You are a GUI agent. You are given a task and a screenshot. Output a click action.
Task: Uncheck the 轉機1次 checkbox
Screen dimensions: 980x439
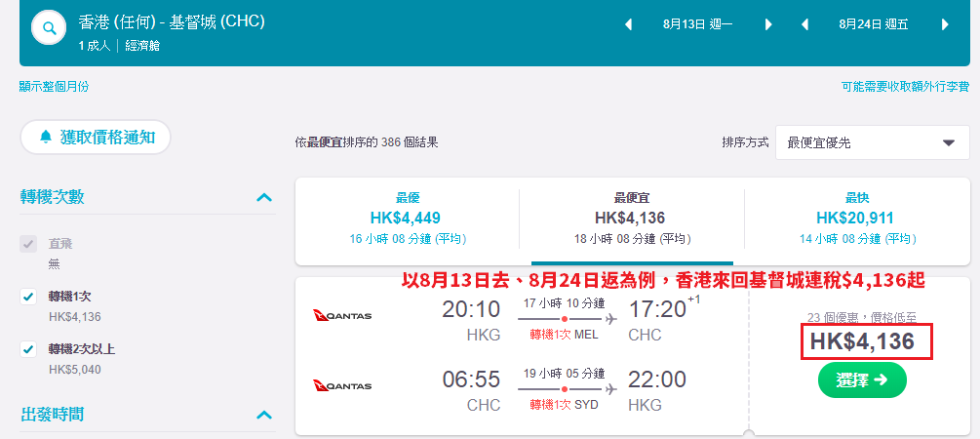click(x=28, y=297)
